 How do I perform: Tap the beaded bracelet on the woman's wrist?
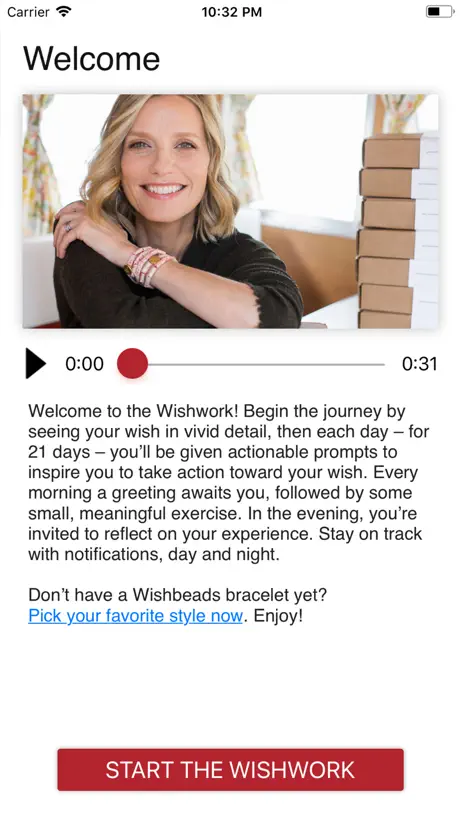pyautogui.click(x=149, y=265)
